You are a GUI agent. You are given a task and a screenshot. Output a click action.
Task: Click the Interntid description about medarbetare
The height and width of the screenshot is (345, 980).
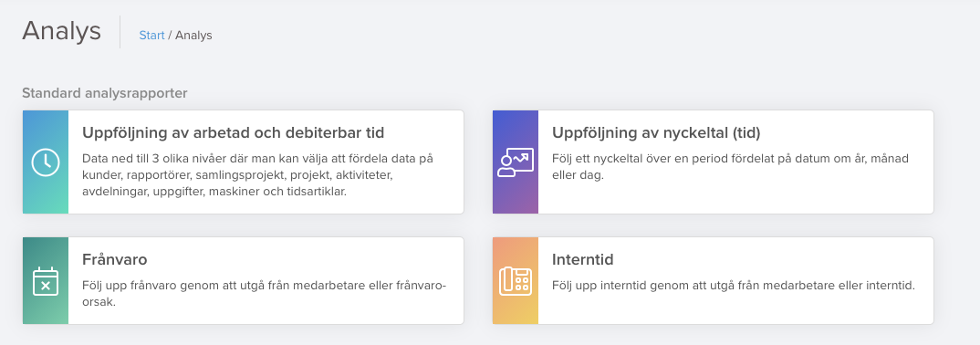click(x=733, y=286)
